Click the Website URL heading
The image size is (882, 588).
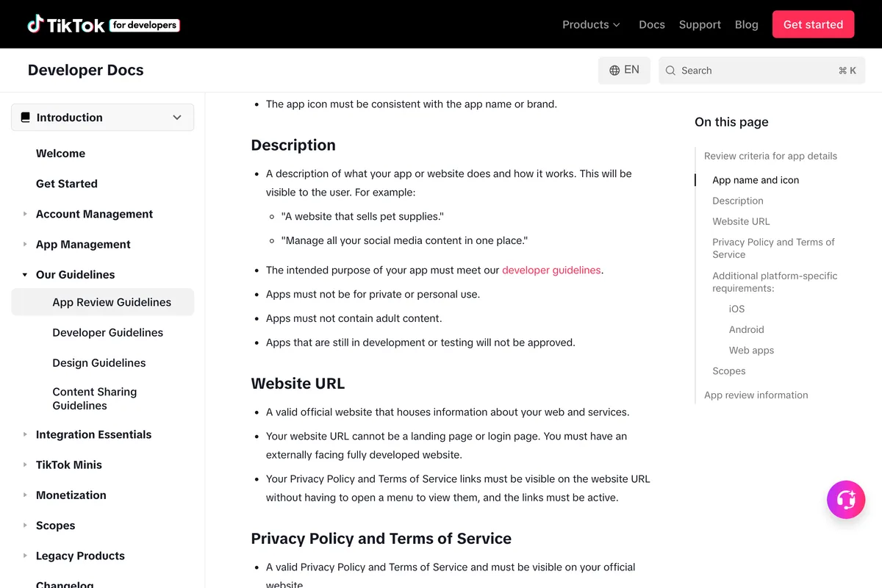pyautogui.click(x=298, y=384)
